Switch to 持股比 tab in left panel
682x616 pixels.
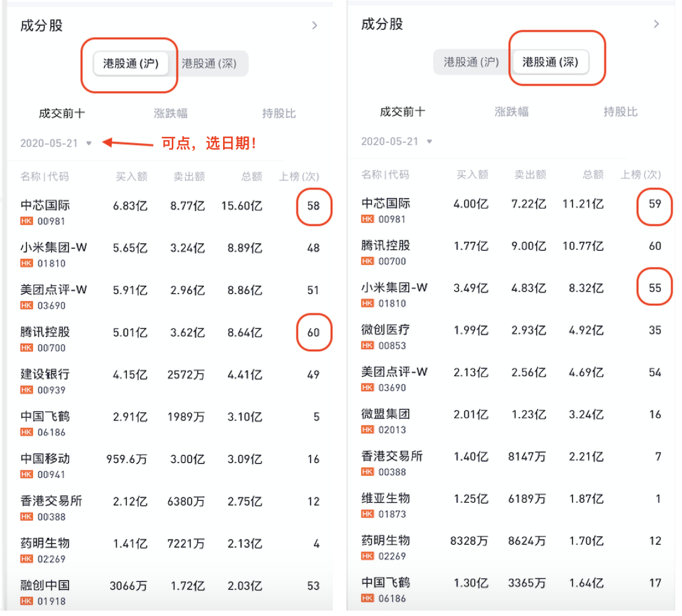point(279,113)
